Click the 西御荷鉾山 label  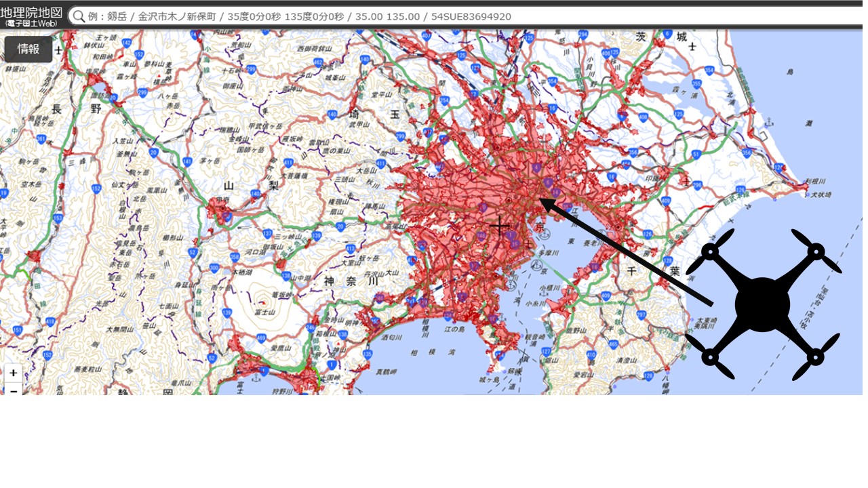point(315,49)
